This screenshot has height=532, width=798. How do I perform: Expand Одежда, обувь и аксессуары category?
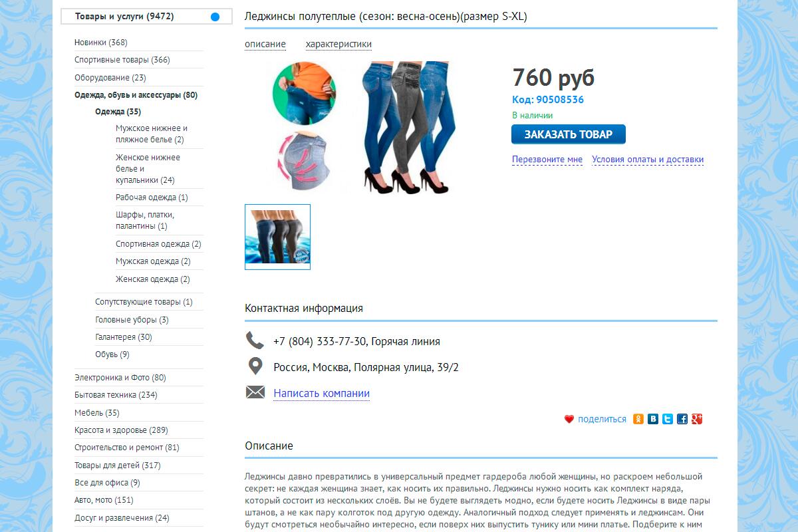click(x=136, y=95)
